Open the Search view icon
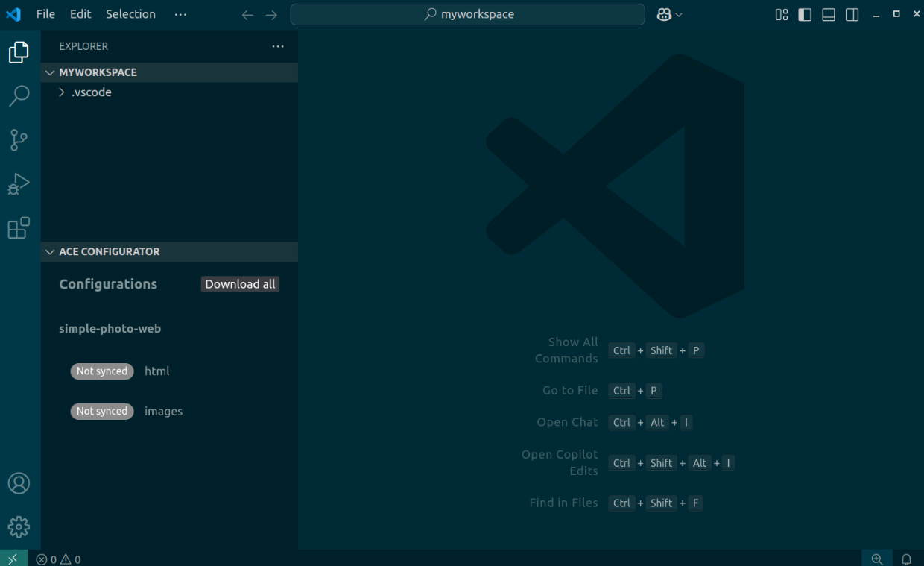 pyautogui.click(x=19, y=95)
